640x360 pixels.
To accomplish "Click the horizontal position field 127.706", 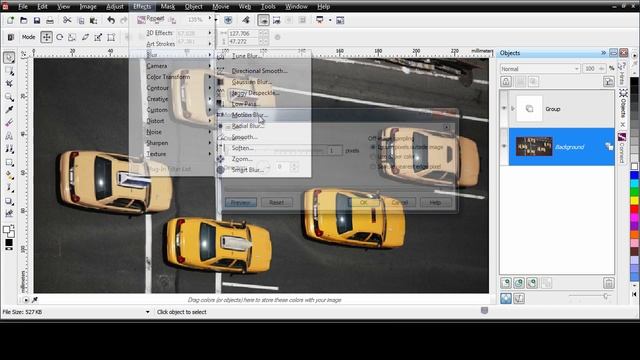I will tap(244, 33).
